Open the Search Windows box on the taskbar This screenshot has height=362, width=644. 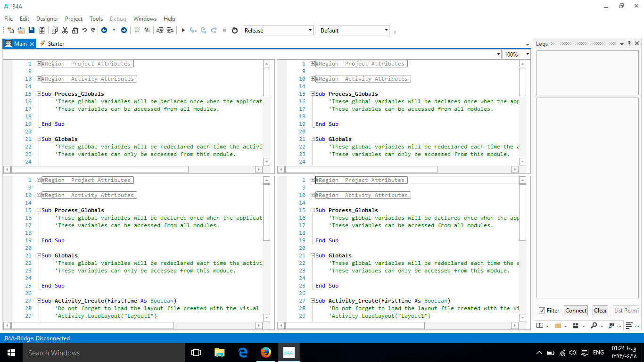(x=71, y=353)
